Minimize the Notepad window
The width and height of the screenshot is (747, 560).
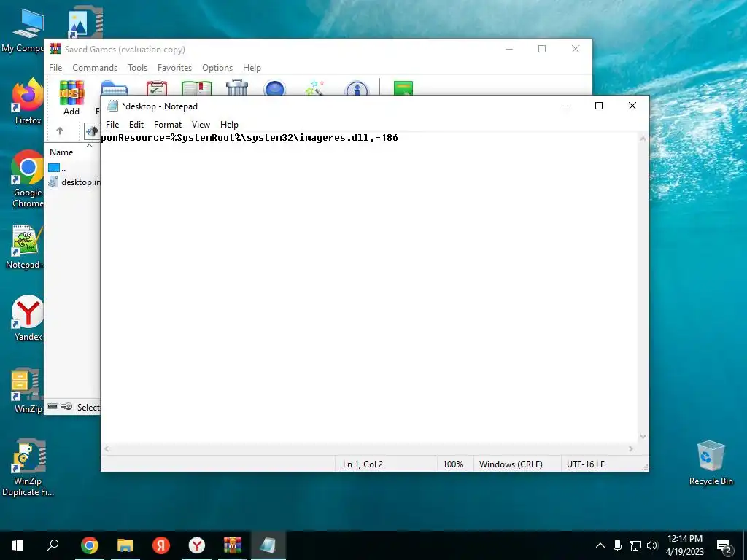click(x=566, y=106)
